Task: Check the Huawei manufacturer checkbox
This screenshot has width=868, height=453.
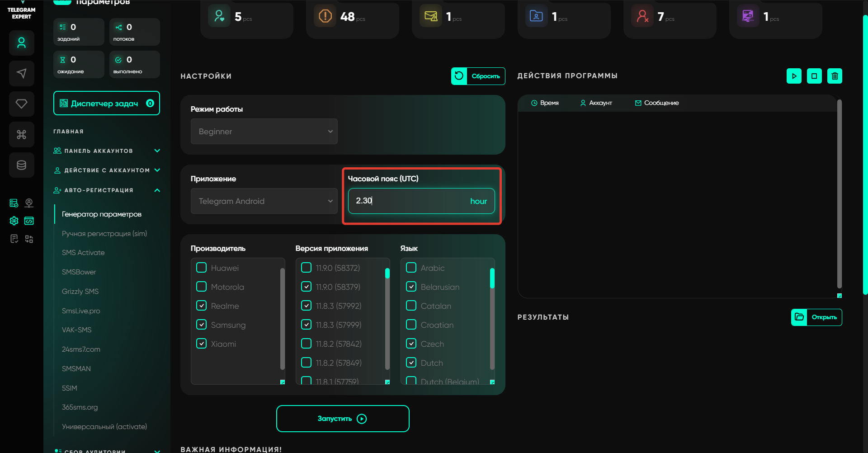Action: pos(202,268)
